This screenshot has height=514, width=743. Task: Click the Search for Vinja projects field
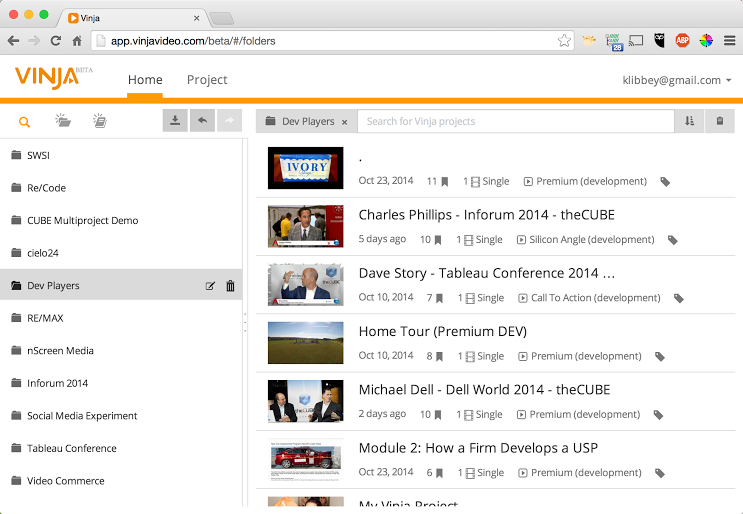click(515, 121)
